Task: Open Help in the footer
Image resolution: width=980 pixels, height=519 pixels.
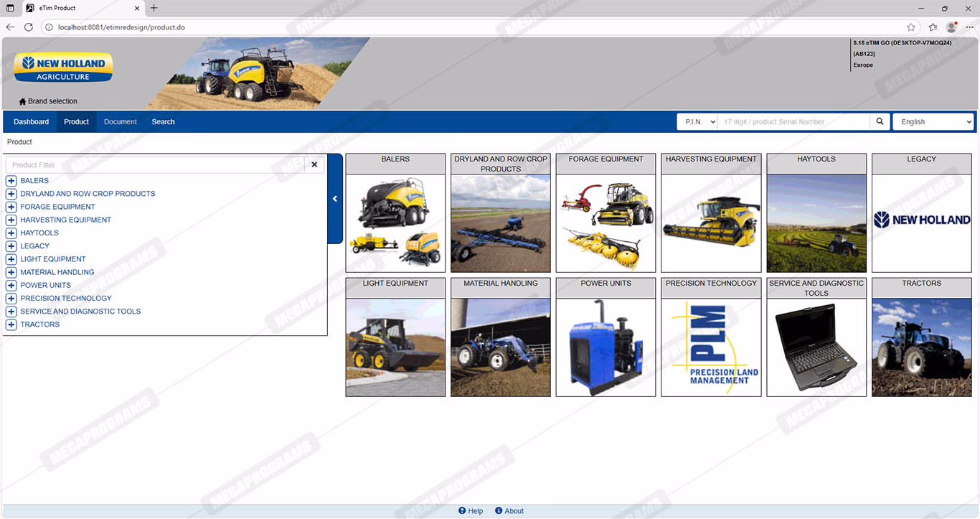Action: click(471, 511)
